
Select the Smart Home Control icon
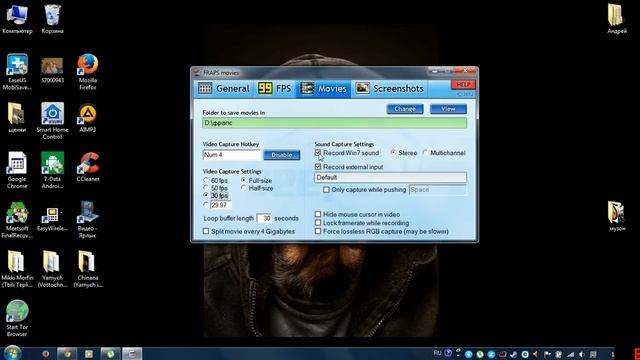click(52, 120)
